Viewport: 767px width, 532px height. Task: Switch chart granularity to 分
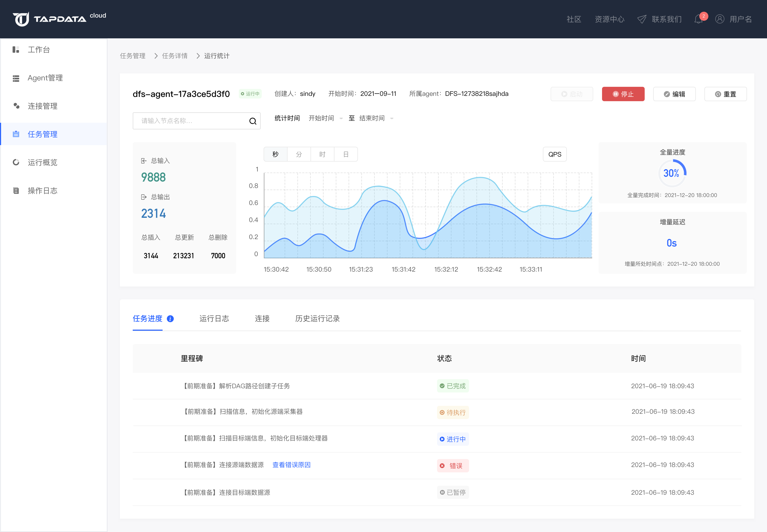coord(298,154)
